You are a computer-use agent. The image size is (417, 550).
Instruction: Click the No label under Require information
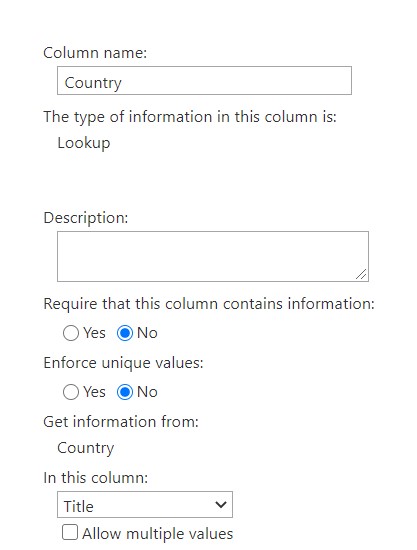(x=147, y=333)
